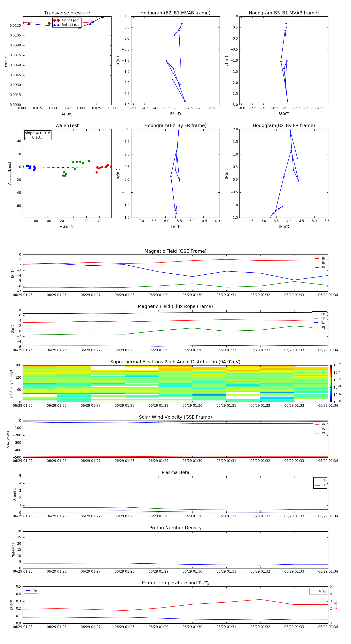This screenshot has height=644, width=351.
Task: Select the 'B3(nT)' x-axis label
Action: coord(284,114)
